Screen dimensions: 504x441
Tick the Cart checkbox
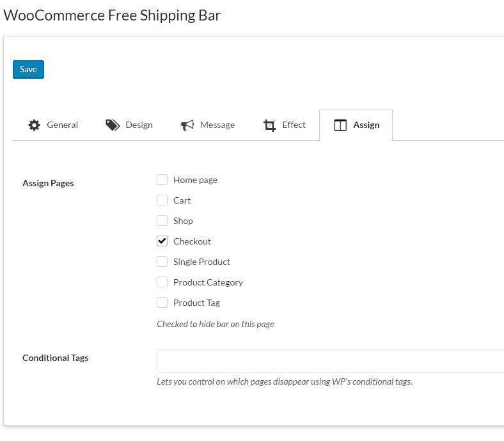(162, 200)
